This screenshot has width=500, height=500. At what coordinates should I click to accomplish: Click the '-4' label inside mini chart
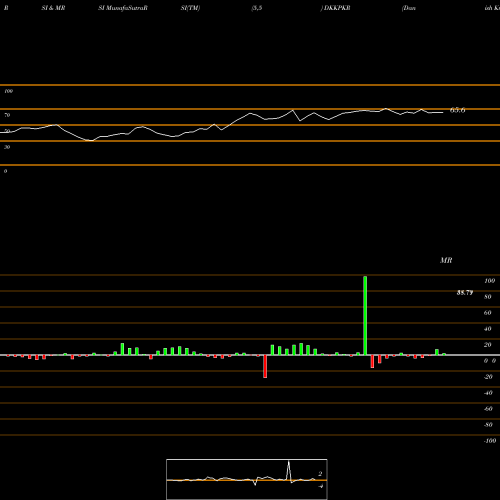click(x=320, y=486)
